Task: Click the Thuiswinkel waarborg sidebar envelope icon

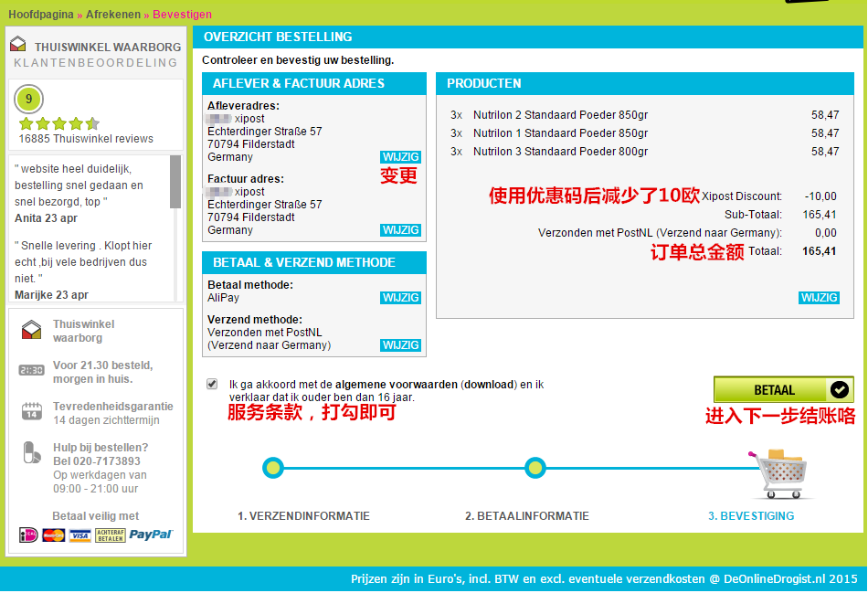Action: tap(32, 330)
